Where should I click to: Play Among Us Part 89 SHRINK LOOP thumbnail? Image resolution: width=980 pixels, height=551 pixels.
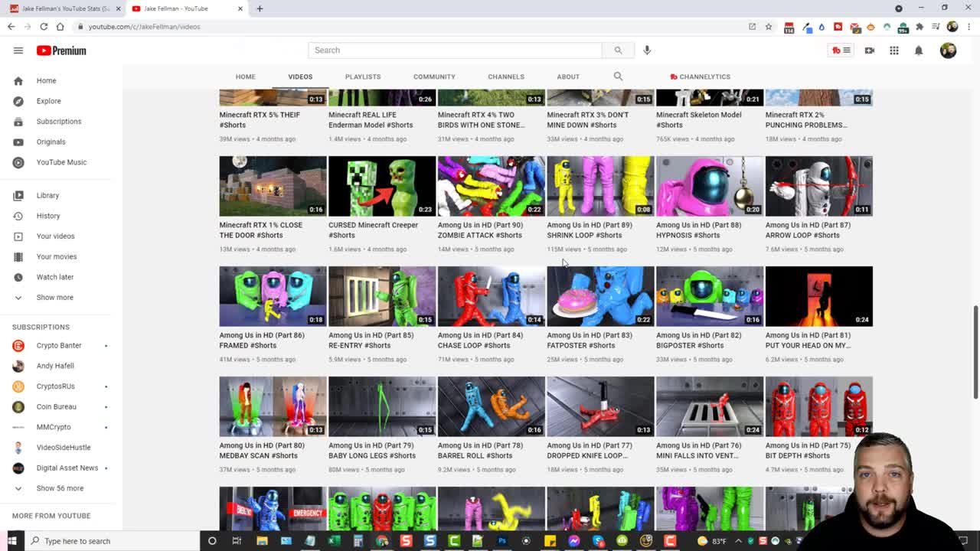click(x=600, y=186)
